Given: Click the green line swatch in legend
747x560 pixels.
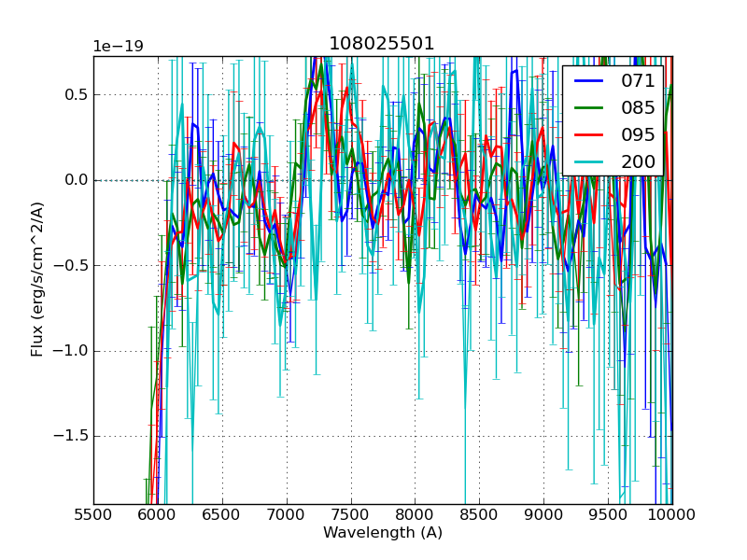Looking at the screenshot, I should tap(590, 108).
